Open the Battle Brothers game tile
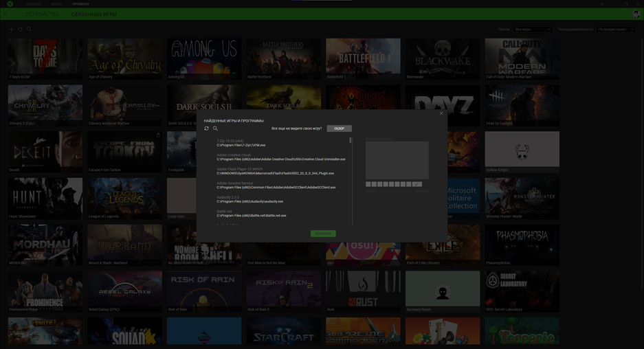 click(x=284, y=58)
